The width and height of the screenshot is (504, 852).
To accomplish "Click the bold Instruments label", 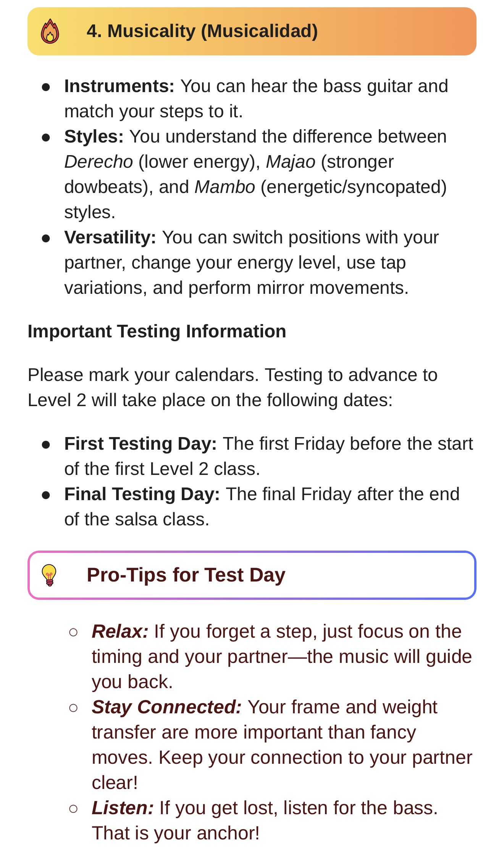I will [x=119, y=86].
